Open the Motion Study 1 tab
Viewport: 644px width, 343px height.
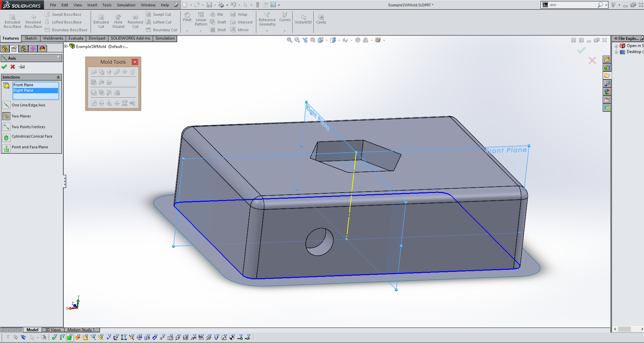[x=81, y=330]
